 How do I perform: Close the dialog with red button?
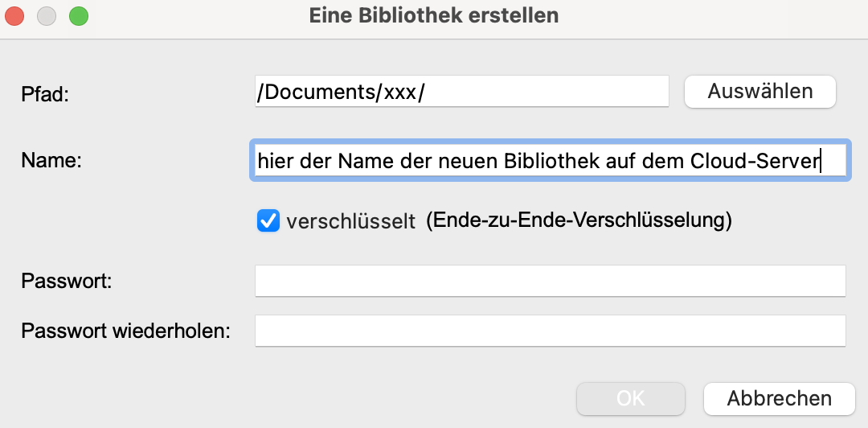pyautogui.click(x=15, y=15)
